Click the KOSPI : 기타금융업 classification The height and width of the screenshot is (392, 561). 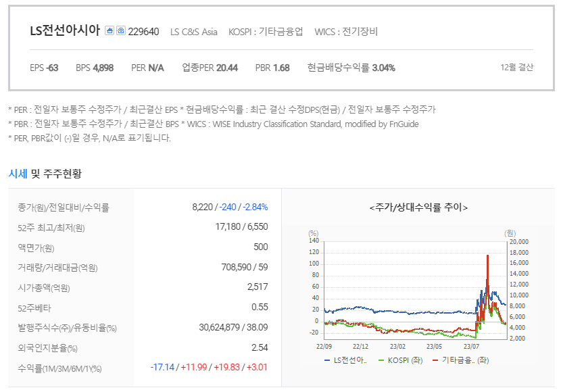(266, 32)
